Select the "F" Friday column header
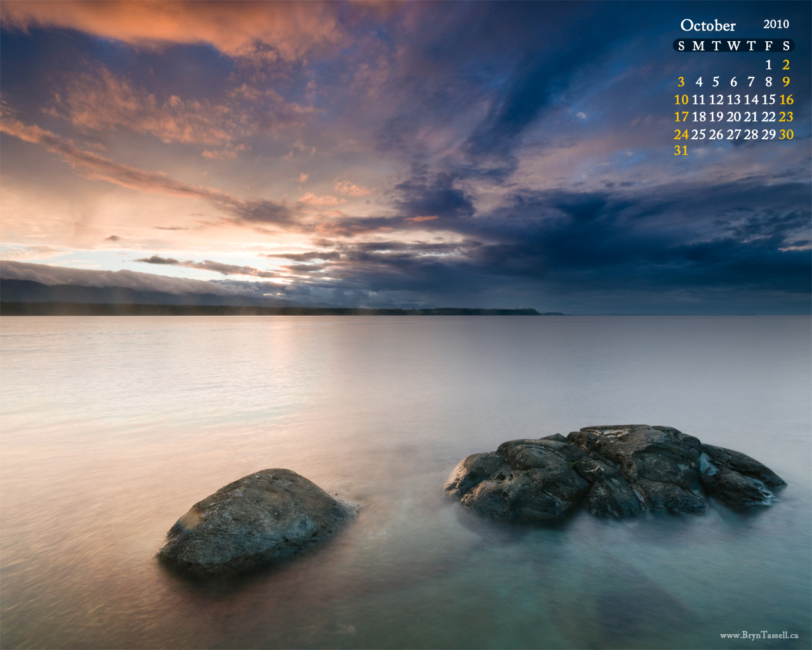Screen dimensions: 812x650 point(768,46)
